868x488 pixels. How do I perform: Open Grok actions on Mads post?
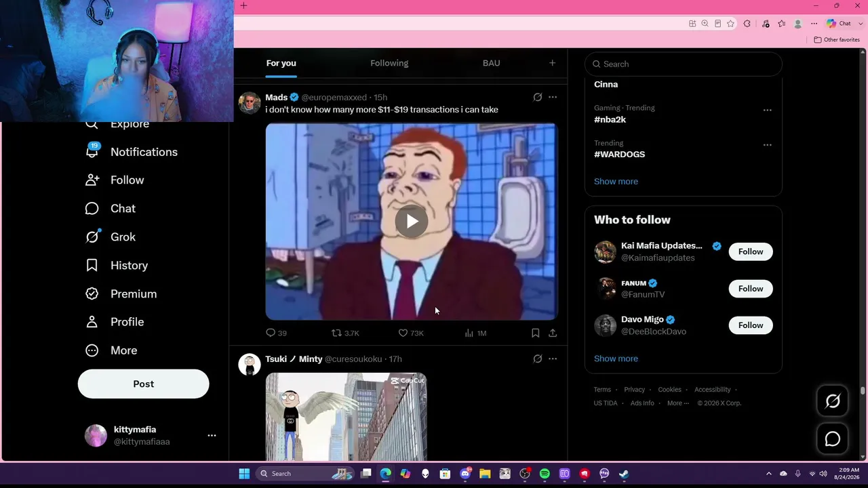click(x=538, y=98)
